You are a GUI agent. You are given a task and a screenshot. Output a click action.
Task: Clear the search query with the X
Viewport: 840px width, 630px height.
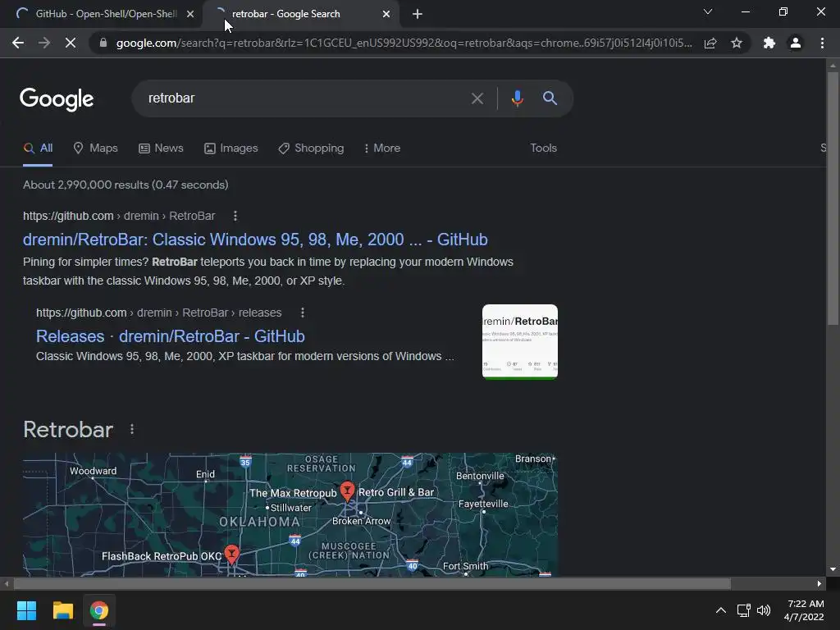[477, 98]
